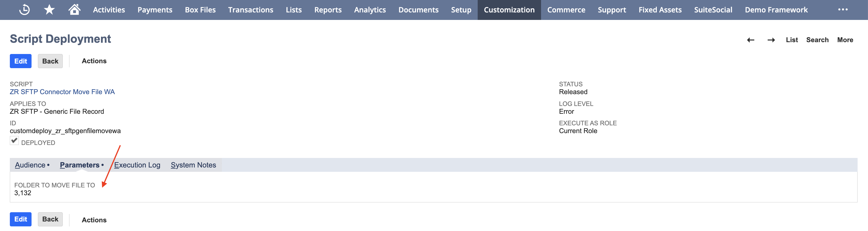868x231 pixels.
Task: Open ZR SFTP Connector Move File WA link
Action: click(x=62, y=92)
